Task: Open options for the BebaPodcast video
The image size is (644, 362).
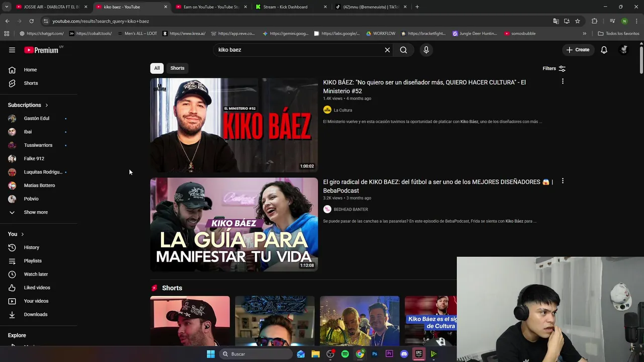Action: coord(562,181)
